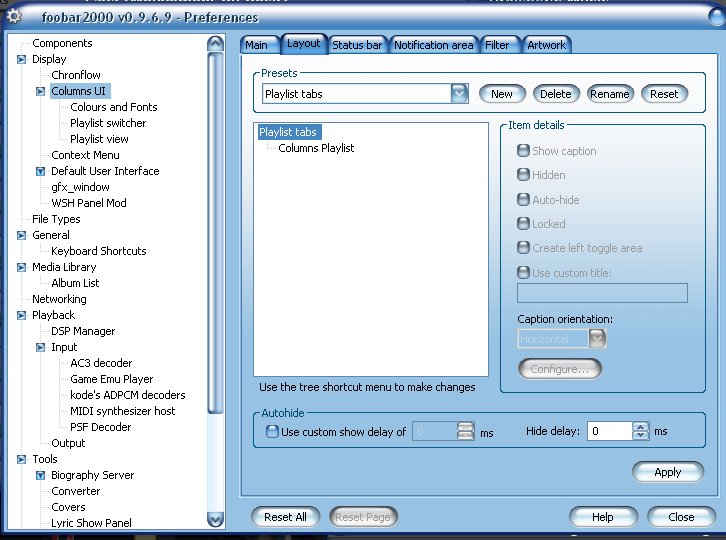Enable Use custom show delay checkbox

coord(272,432)
